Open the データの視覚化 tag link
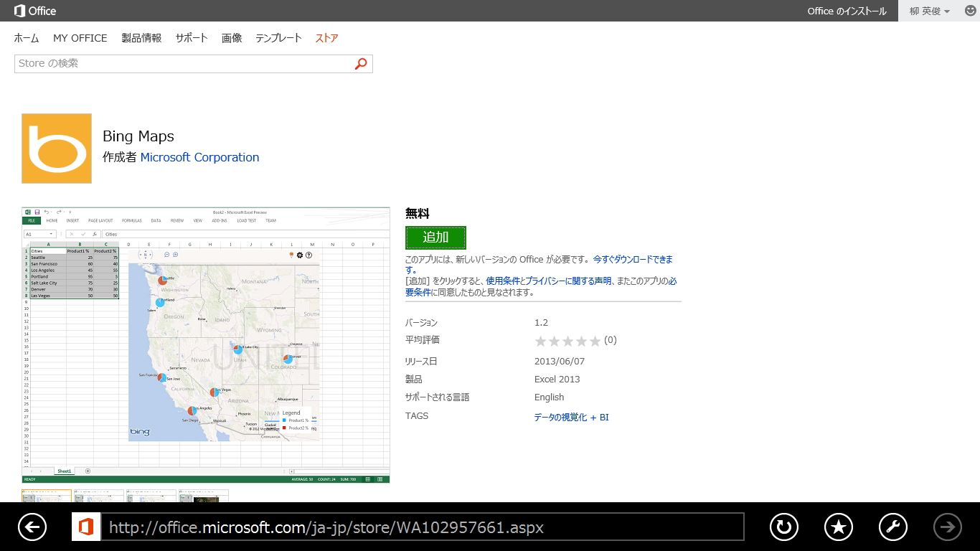This screenshot has height=551, width=980. [560, 417]
